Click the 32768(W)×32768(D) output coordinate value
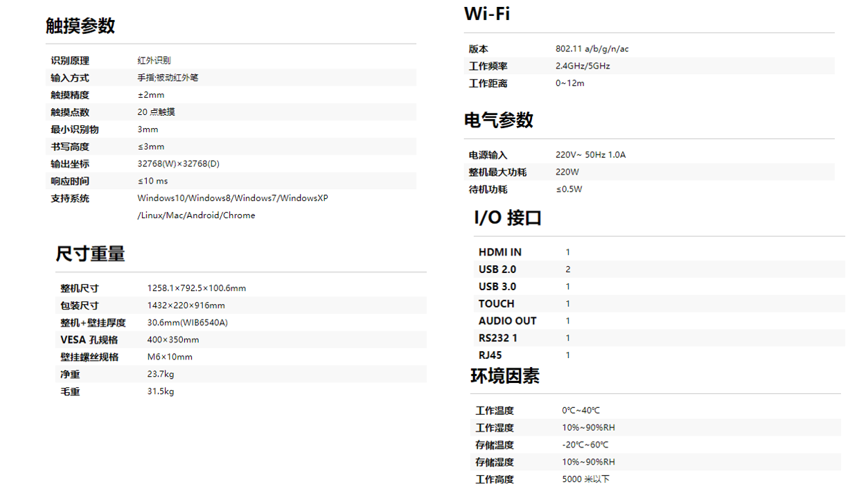Screen dimensions: 868x489 click(x=178, y=164)
